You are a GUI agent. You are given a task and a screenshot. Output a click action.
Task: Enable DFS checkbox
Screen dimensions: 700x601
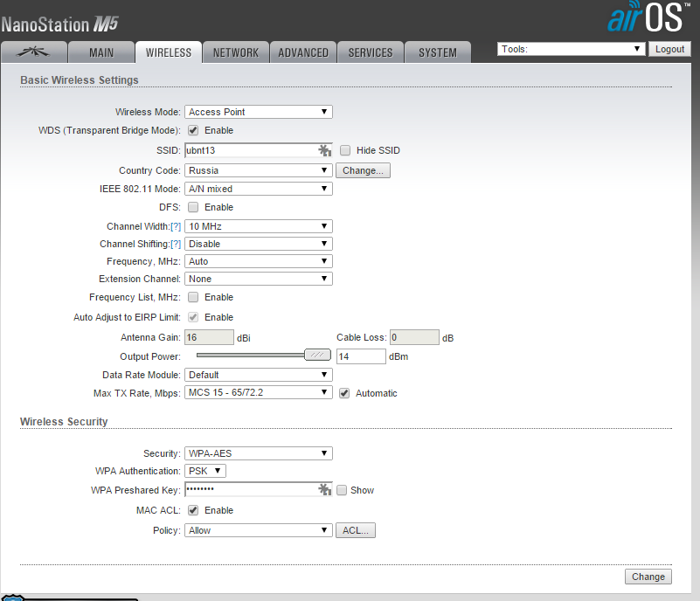pos(193,207)
